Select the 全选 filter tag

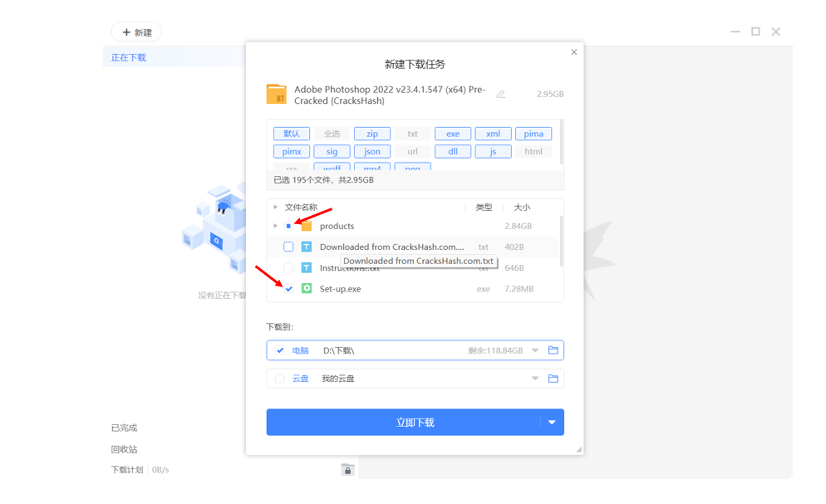tap(332, 134)
